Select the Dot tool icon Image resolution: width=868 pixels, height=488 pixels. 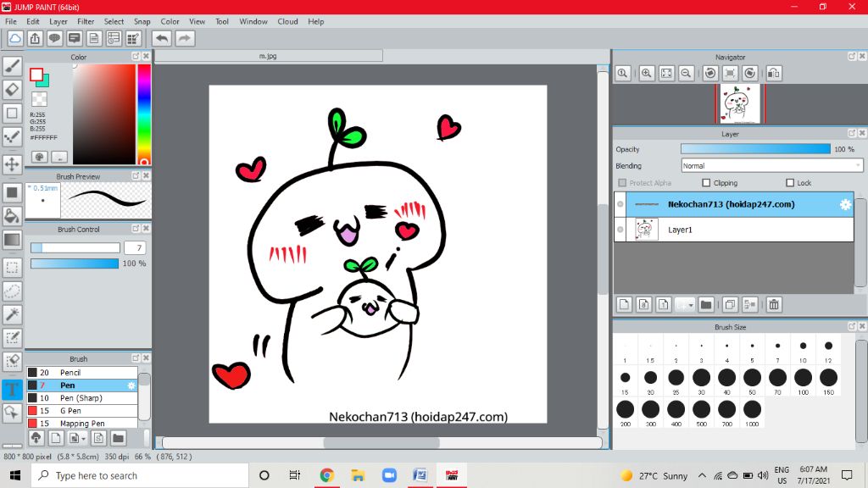tap(12, 137)
